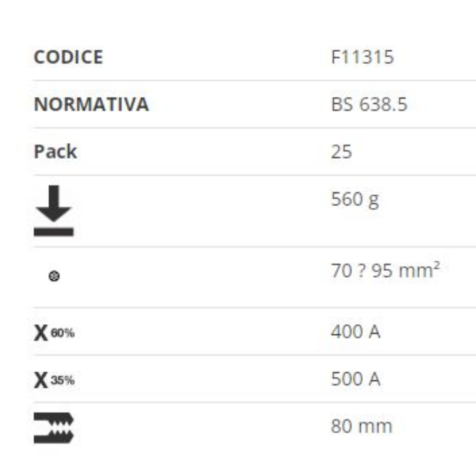Click the weight download-arrow icon
476x476 pixels.
pos(54,210)
